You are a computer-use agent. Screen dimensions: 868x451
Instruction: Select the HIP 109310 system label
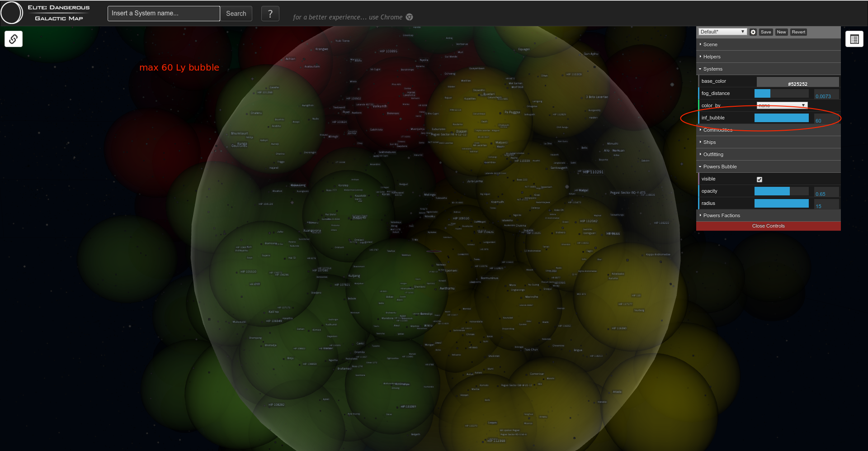point(461,218)
